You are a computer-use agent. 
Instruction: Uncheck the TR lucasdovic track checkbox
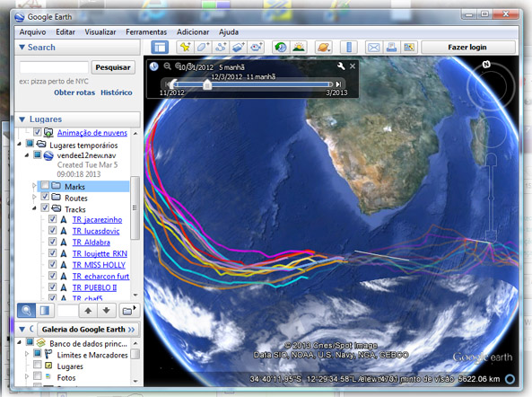(52, 230)
